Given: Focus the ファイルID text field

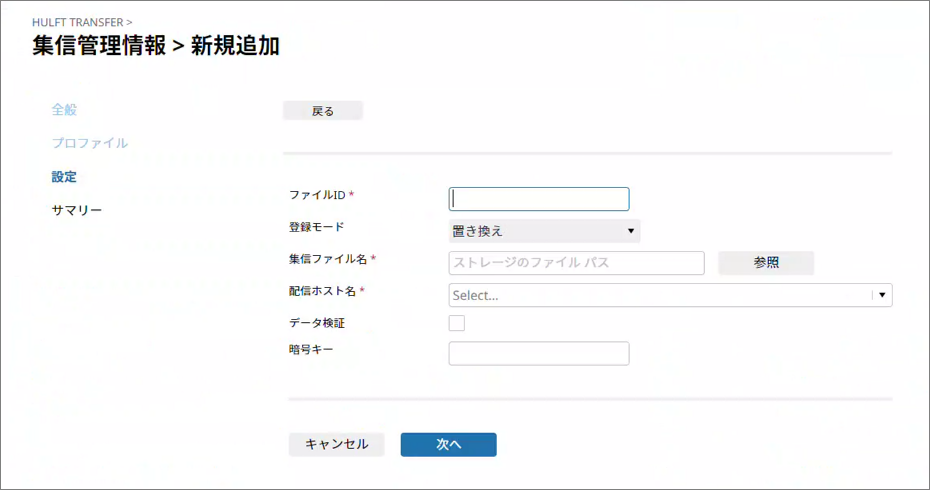Looking at the screenshot, I should pos(539,199).
